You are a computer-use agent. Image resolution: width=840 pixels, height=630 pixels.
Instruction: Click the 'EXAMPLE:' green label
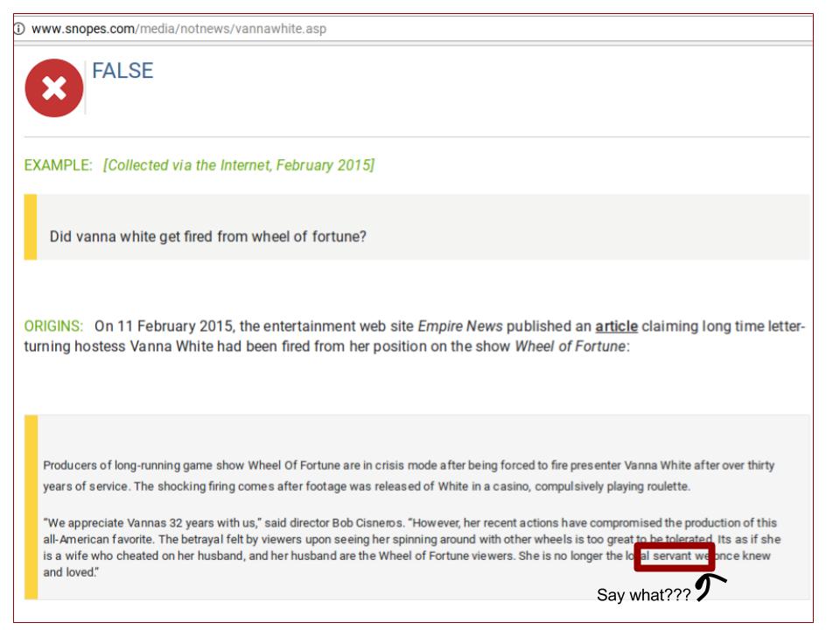(x=59, y=165)
